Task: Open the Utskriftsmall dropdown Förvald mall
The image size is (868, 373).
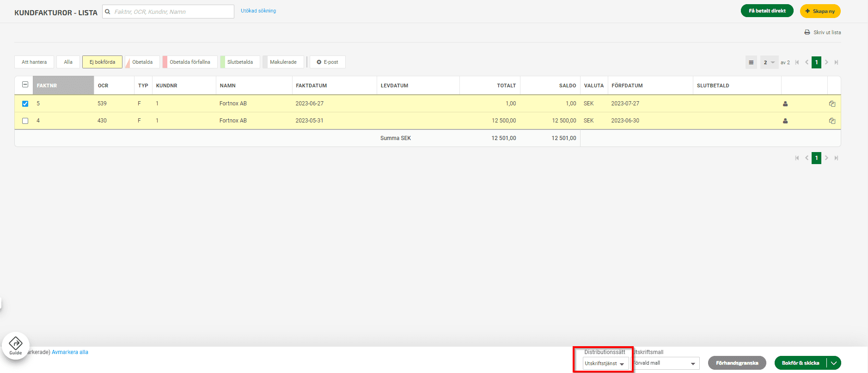Action: [x=665, y=363]
